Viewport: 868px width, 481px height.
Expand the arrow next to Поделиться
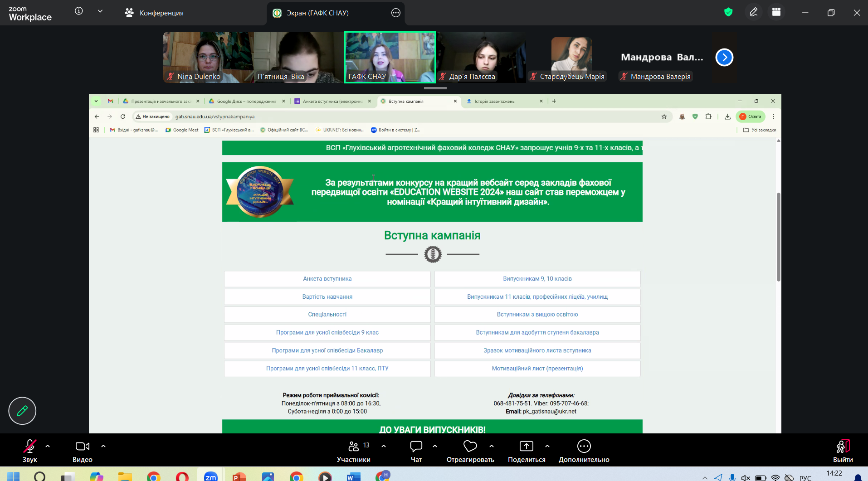click(547, 446)
